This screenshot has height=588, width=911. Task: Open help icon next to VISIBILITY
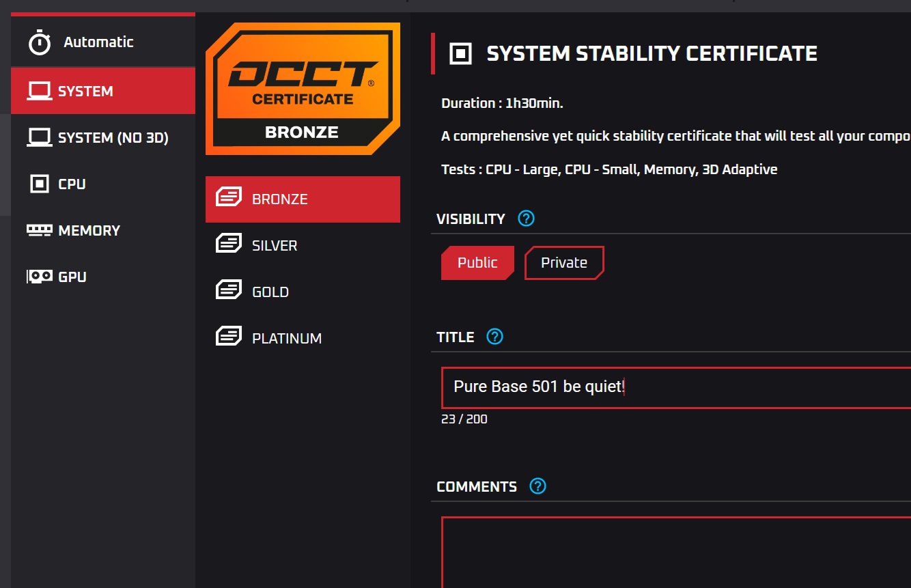click(x=526, y=219)
